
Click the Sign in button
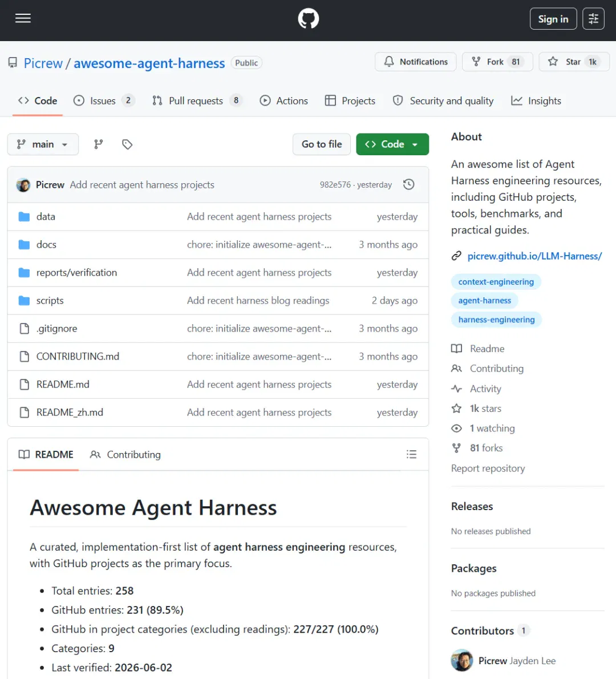[553, 19]
